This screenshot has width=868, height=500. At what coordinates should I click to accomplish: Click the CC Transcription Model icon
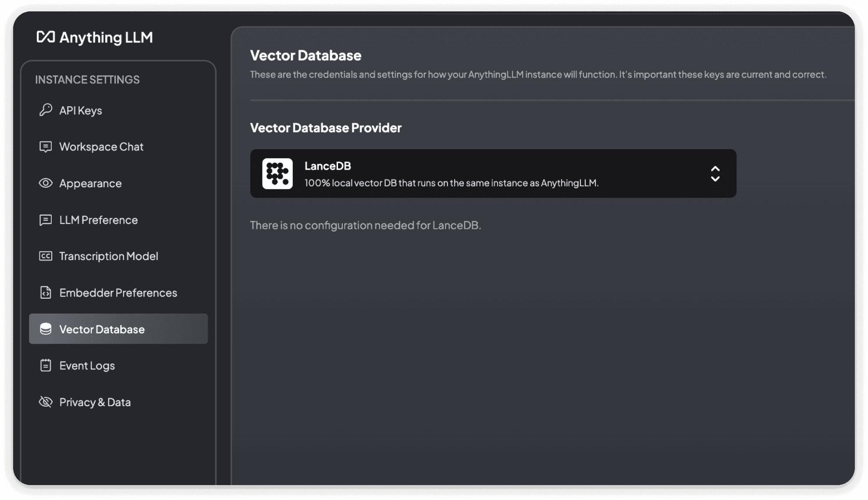(x=46, y=256)
